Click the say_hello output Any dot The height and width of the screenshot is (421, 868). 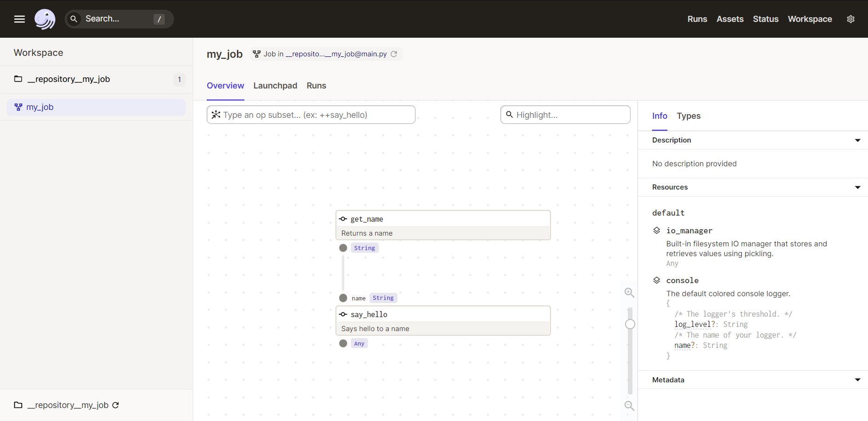[x=343, y=344]
